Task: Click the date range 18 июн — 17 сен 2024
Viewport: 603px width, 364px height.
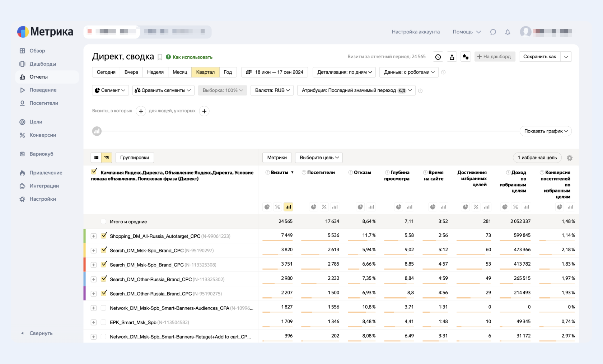Action: (275, 72)
